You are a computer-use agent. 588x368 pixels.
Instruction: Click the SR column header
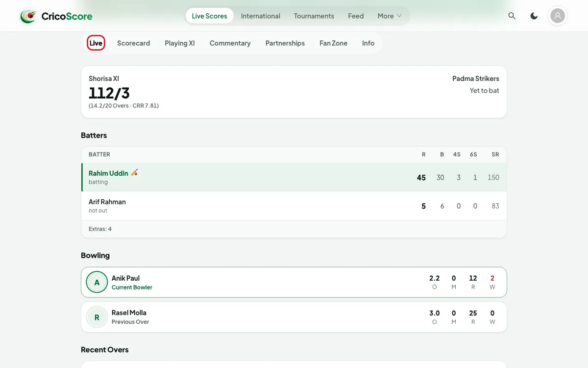coord(495,155)
